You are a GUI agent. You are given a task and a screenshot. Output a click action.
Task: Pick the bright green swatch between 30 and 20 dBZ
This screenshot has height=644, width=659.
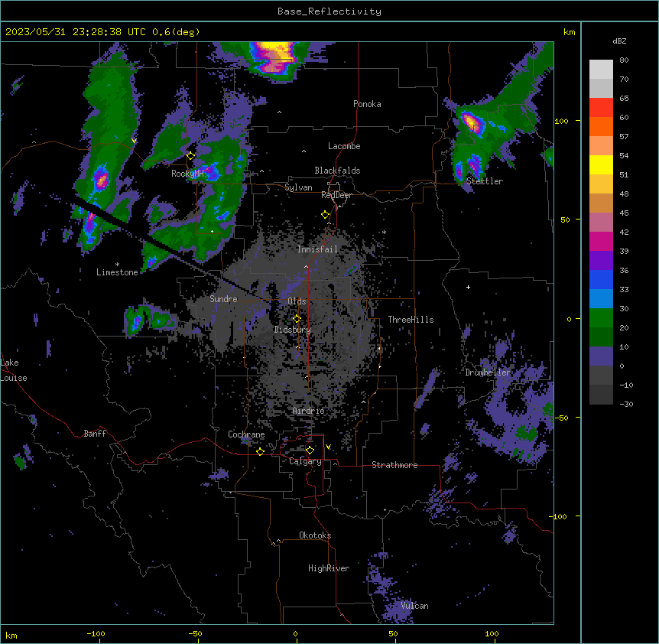[x=601, y=318]
